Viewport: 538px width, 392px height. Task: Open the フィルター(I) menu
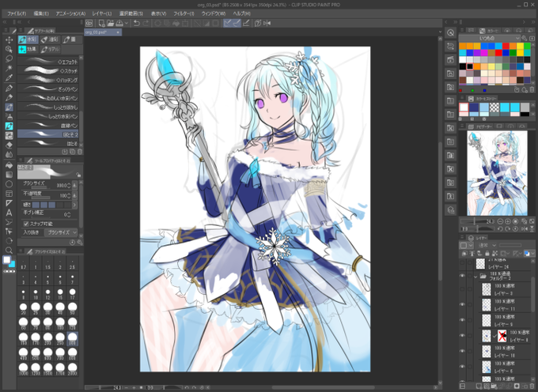184,13
